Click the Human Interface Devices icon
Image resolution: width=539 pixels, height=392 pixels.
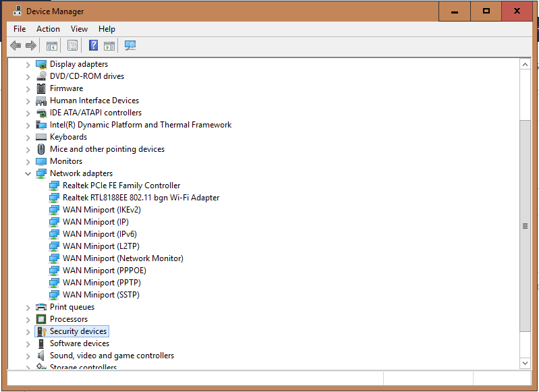click(x=41, y=101)
